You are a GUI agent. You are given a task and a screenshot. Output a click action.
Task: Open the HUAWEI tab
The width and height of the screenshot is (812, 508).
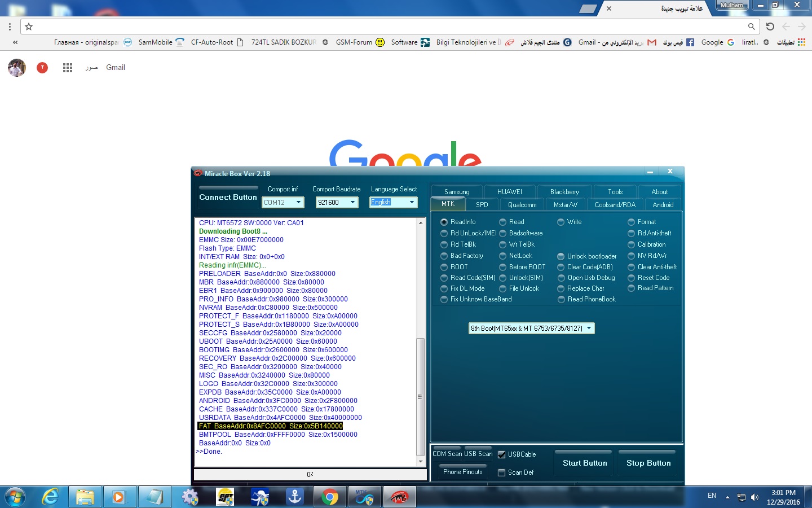pyautogui.click(x=510, y=191)
